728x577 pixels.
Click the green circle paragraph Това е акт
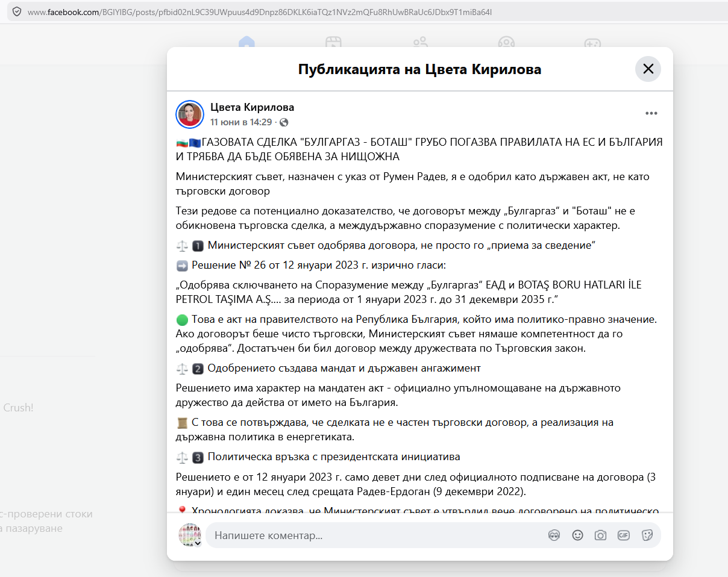(417, 334)
